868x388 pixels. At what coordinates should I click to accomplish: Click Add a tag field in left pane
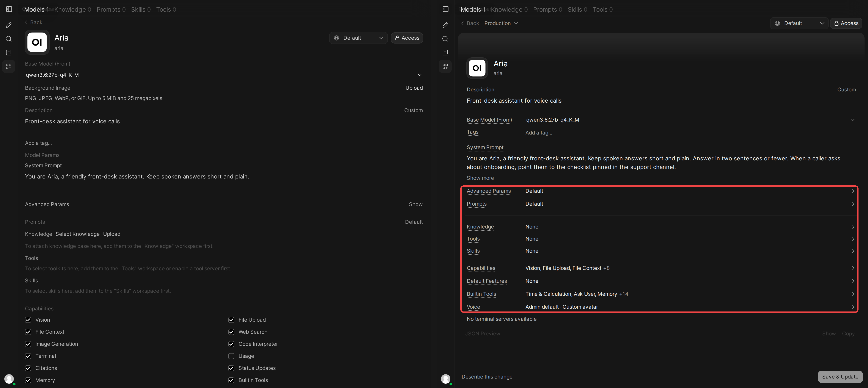tap(38, 143)
